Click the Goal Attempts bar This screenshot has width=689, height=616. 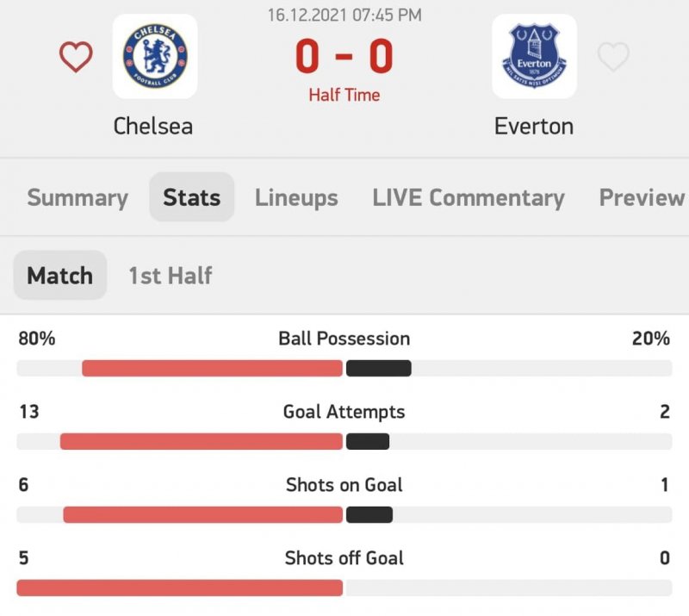[344, 442]
